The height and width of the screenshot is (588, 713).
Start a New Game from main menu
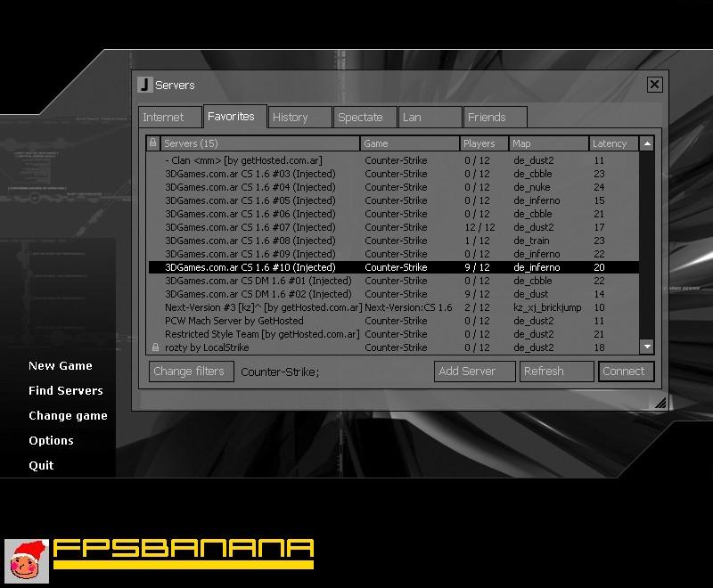click(61, 366)
